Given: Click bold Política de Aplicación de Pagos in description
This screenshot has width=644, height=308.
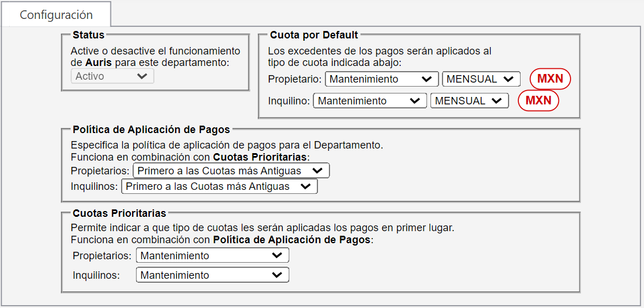Looking at the screenshot, I should (x=292, y=239).
